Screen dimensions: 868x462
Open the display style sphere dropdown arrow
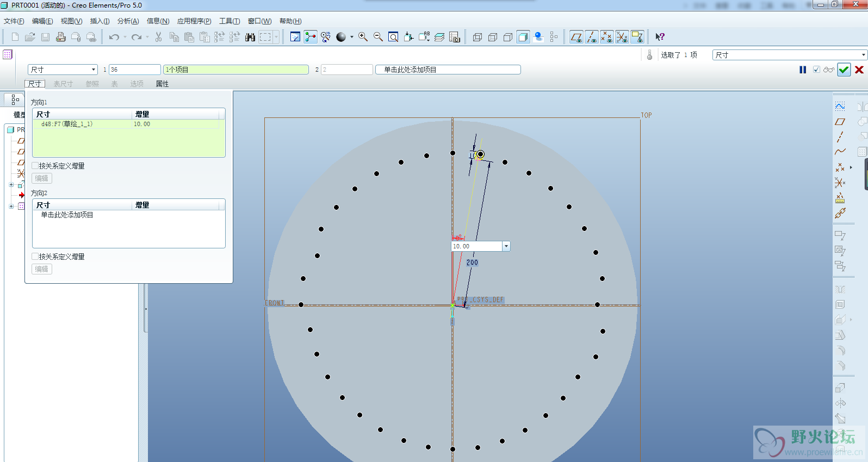(x=351, y=37)
